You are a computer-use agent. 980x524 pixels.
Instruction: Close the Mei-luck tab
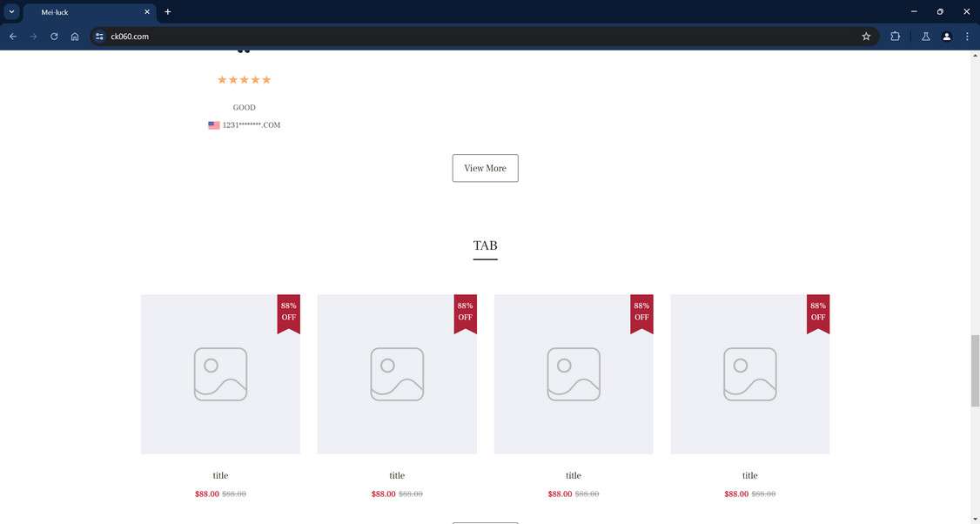click(147, 12)
